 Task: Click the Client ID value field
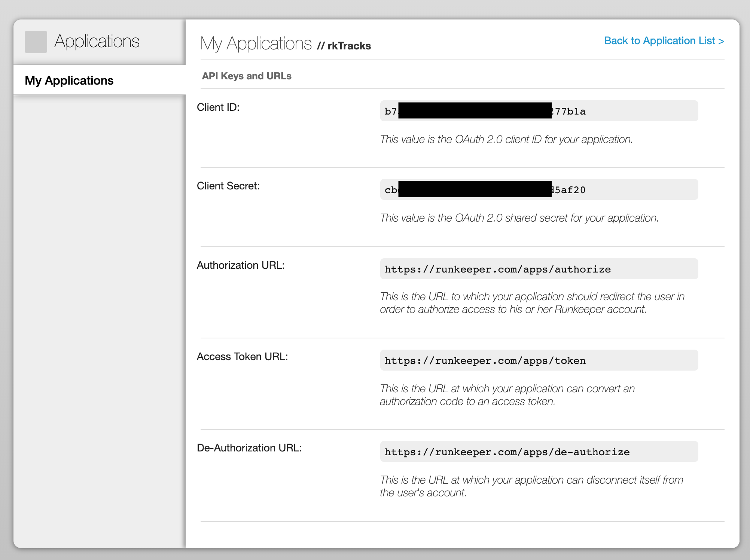539,111
